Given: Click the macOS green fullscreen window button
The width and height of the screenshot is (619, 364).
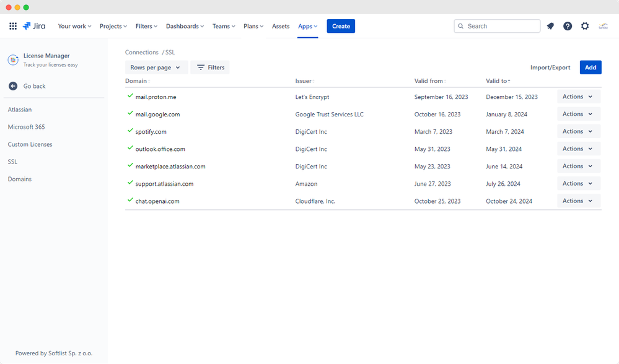Looking at the screenshot, I should point(26,7).
